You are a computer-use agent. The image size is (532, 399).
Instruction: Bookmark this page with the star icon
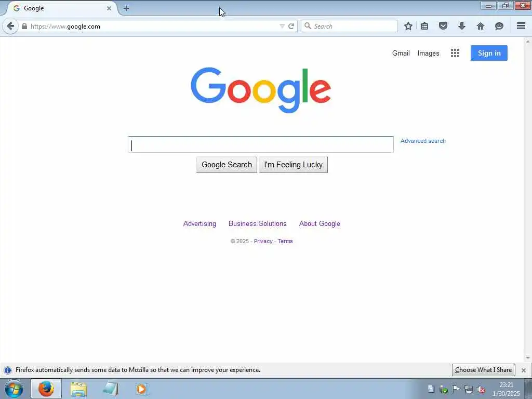(408, 26)
